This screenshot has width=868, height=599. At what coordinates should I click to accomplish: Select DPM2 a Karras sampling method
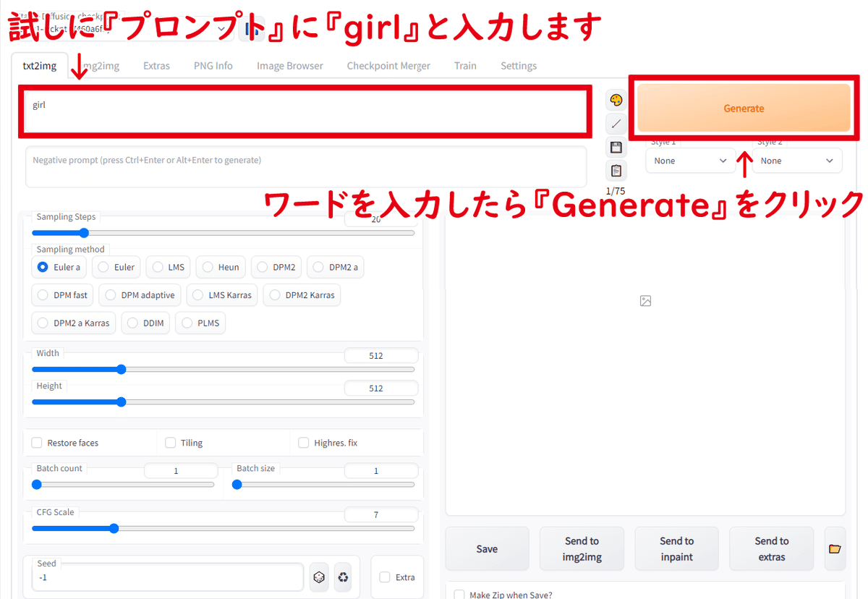(x=73, y=323)
